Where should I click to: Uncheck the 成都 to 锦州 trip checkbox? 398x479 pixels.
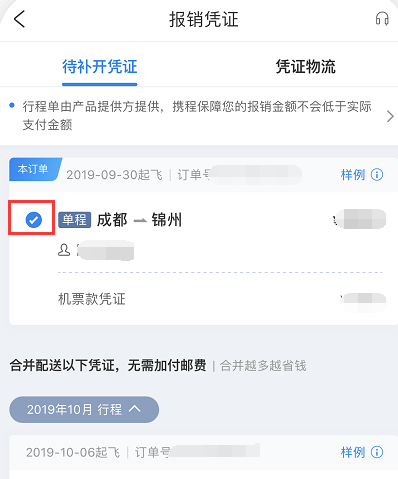(34, 220)
